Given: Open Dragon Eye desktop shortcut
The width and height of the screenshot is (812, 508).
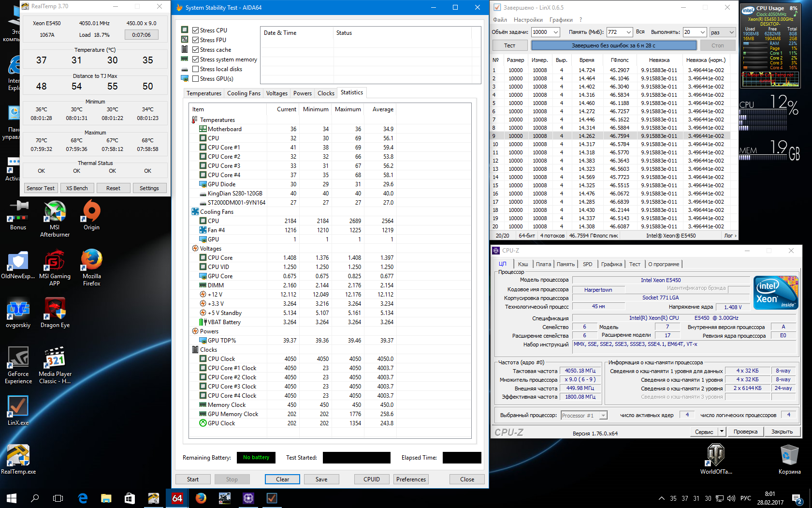Looking at the screenshot, I should (55, 310).
